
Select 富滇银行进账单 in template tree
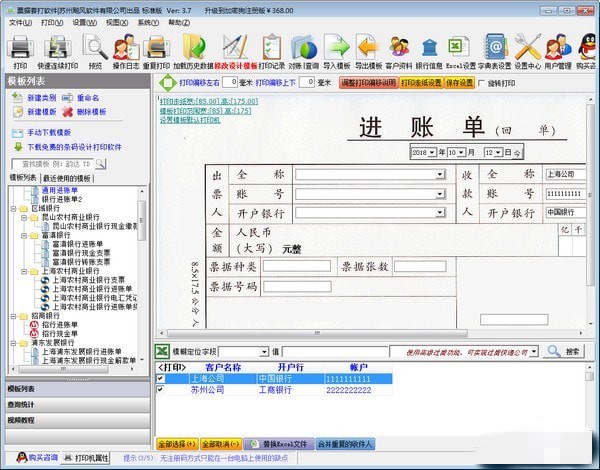[78, 244]
